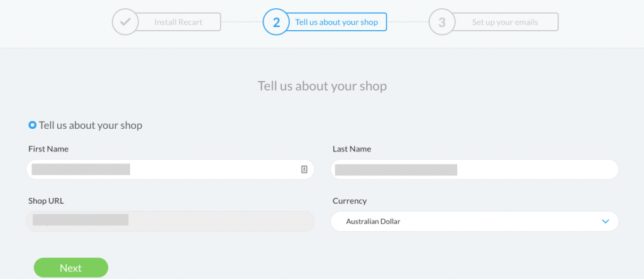The width and height of the screenshot is (644, 279).
Task: Click the Last Name label
Action: click(x=352, y=149)
